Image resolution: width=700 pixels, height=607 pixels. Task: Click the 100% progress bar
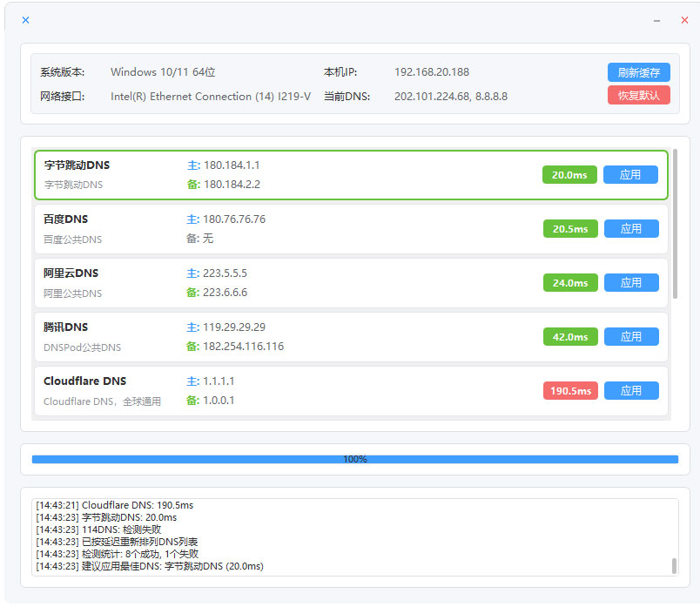coord(355,459)
